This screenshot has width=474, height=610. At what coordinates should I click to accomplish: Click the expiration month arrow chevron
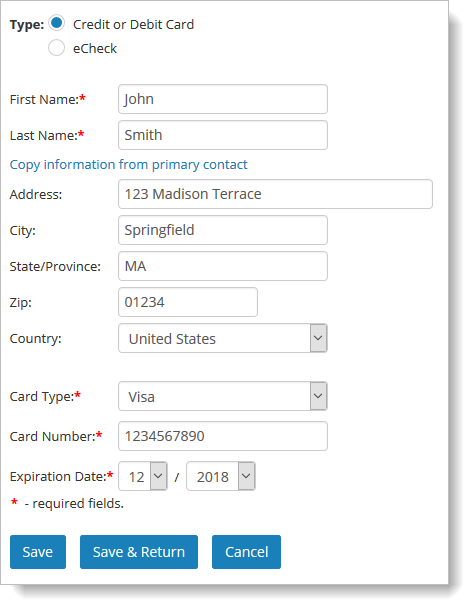[x=158, y=476]
